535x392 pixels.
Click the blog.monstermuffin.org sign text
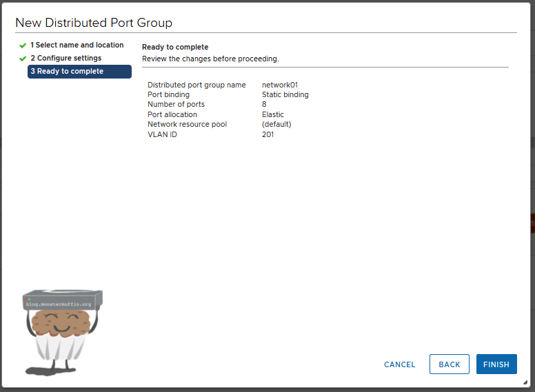click(59, 303)
